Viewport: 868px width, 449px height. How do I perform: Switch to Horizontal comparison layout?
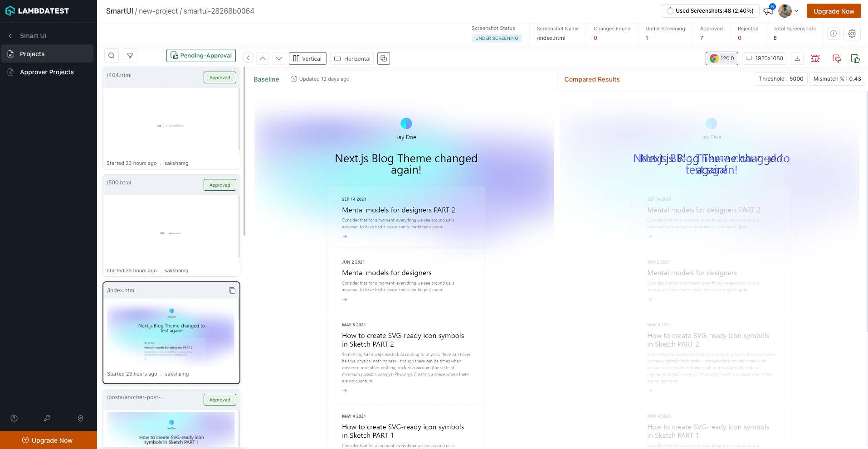coord(352,58)
